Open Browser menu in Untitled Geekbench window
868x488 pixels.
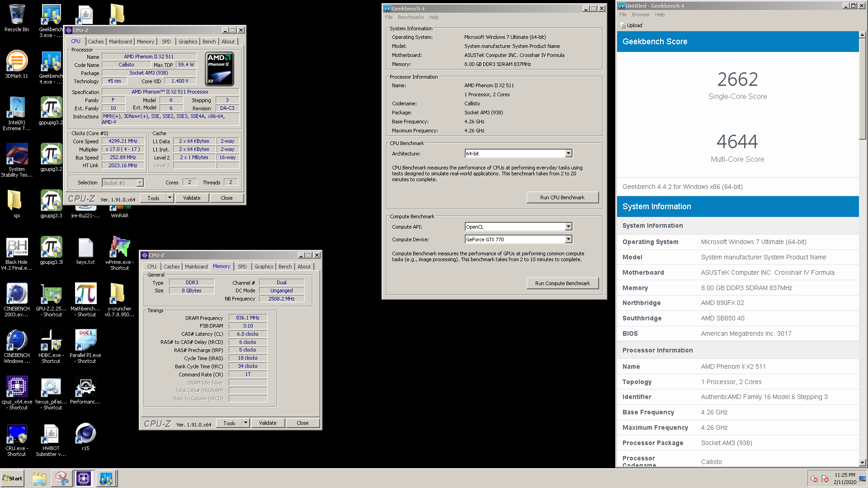point(641,14)
